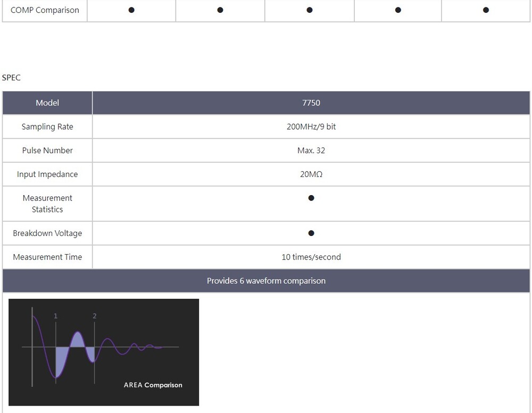Click first bullet dot in COMP Comparison row
The image size is (532, 413).
pyautogui.click(x=131, y=10)
